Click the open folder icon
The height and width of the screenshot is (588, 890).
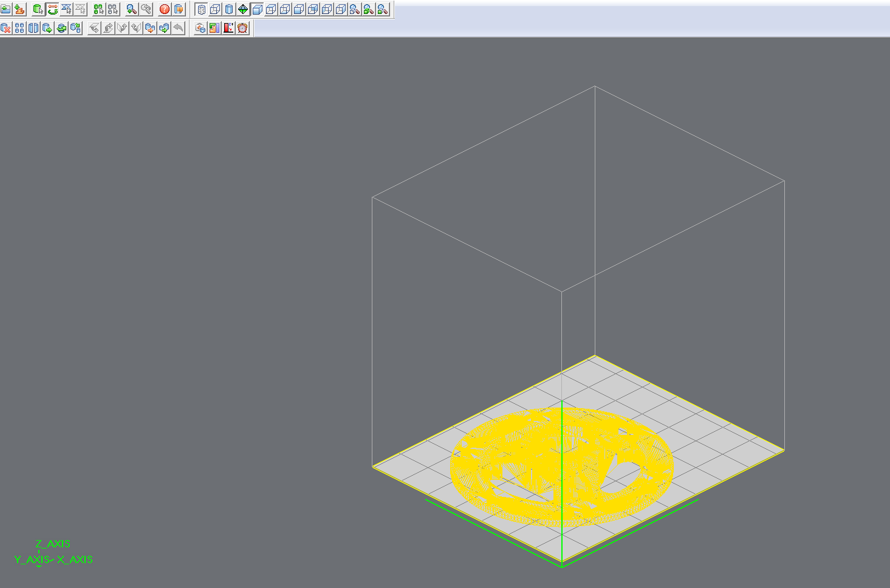[x=6, y=10]
